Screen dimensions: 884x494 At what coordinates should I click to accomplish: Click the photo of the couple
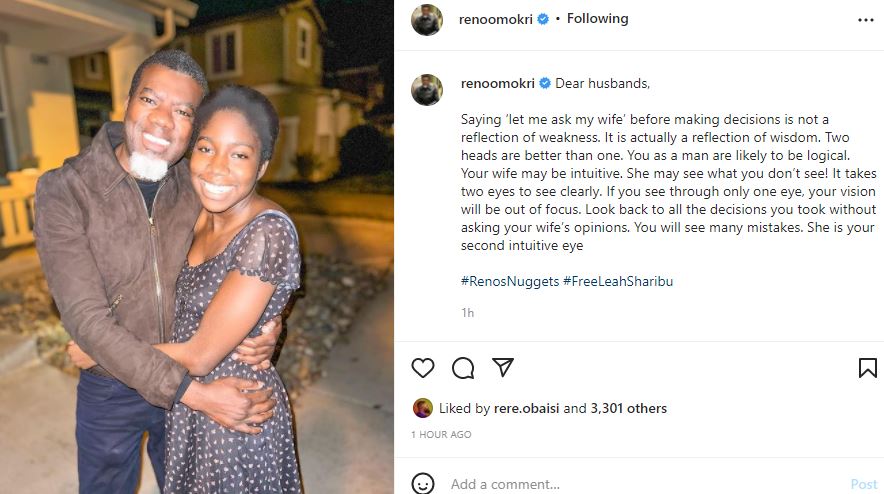tap(197, 247)
